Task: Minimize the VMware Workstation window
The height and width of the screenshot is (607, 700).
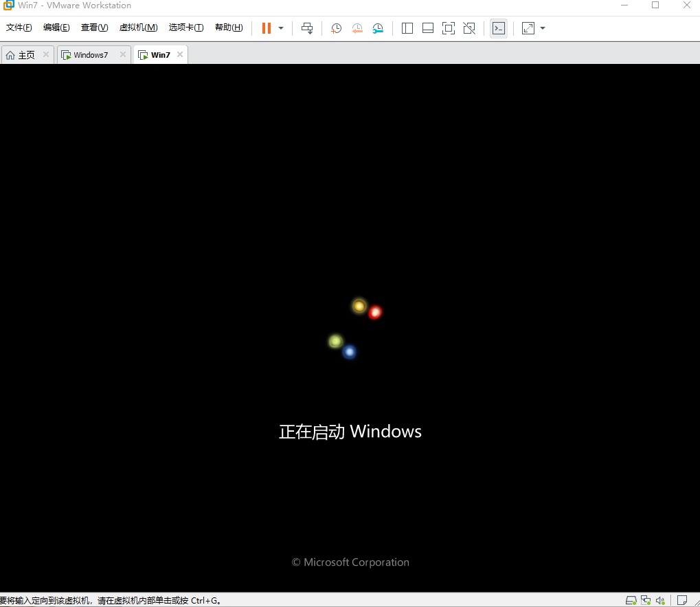Action: [624, 5]
